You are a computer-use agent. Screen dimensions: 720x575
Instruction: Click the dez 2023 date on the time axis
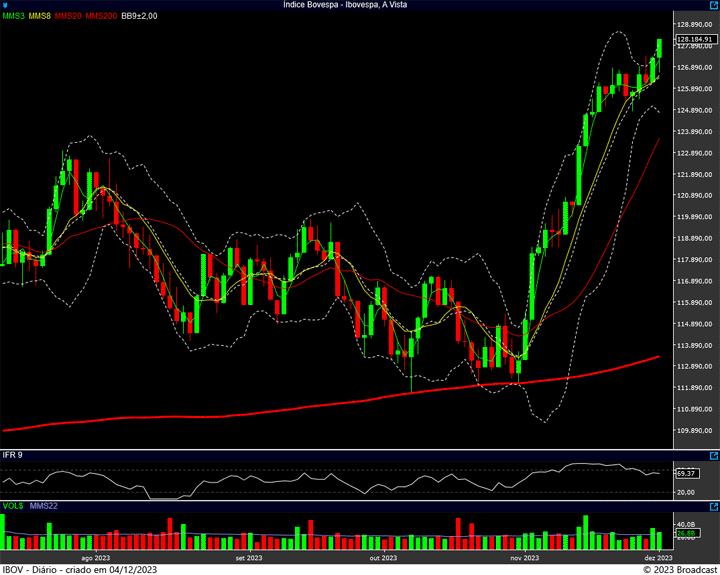coord(657,558)
